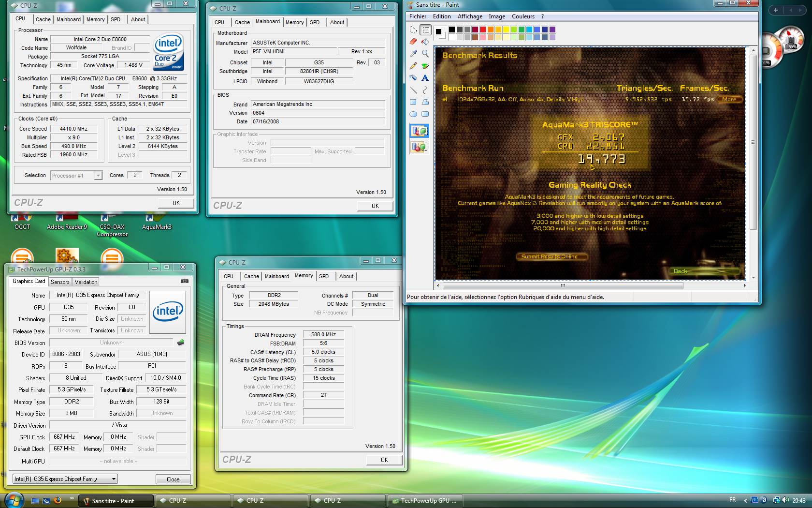Open the Processor #1 selection dropdown
The width and height of the screenshot is (812, 508).
pyautogui.click(x=76, y=176)
